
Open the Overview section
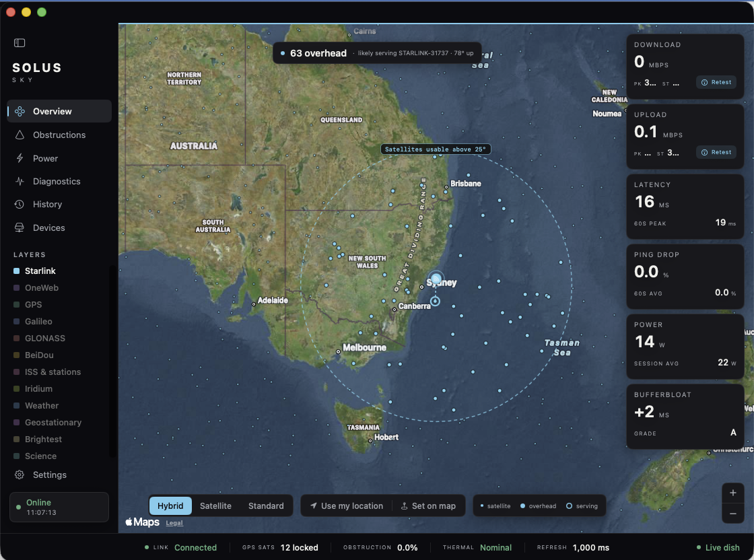59,111
